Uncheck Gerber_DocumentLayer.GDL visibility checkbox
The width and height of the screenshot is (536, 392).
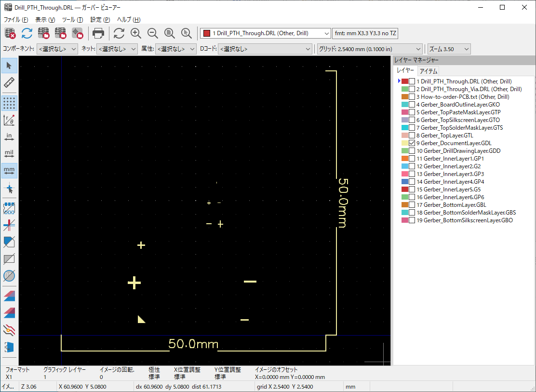coord(412,143)
